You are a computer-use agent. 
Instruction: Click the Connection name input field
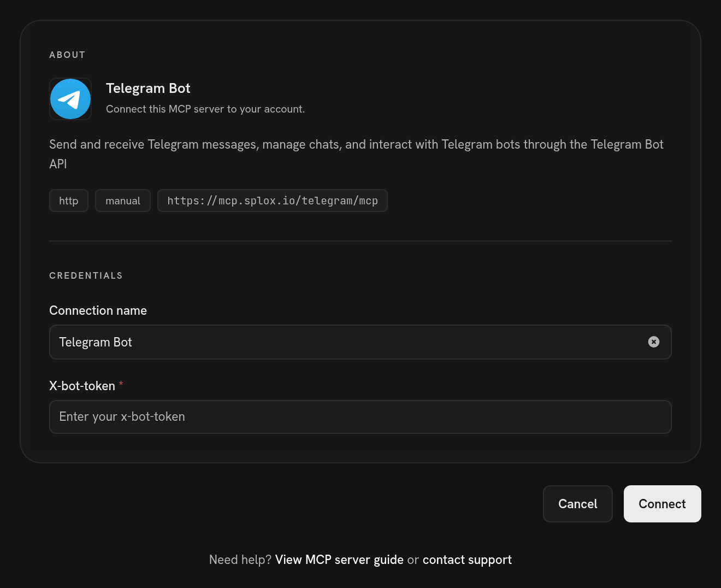361,342
